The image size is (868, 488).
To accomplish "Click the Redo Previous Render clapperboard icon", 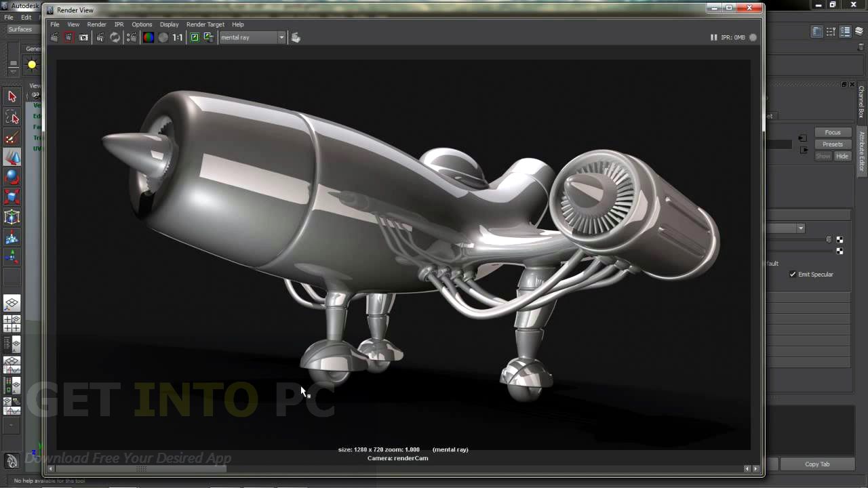I will pyautogui.click(x=54, y=37).
